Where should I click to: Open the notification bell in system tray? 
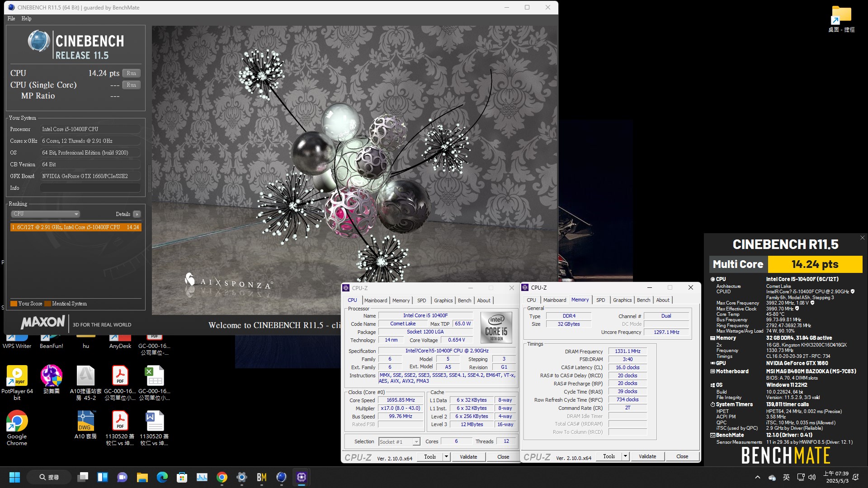(856, 477)
